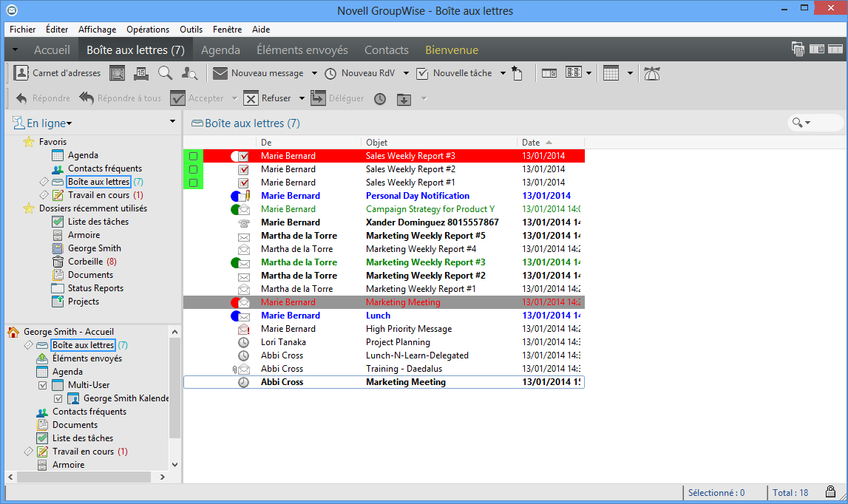Click the red envelope icon for High Priority Message
848x504 pixels.
coord(244,329)
